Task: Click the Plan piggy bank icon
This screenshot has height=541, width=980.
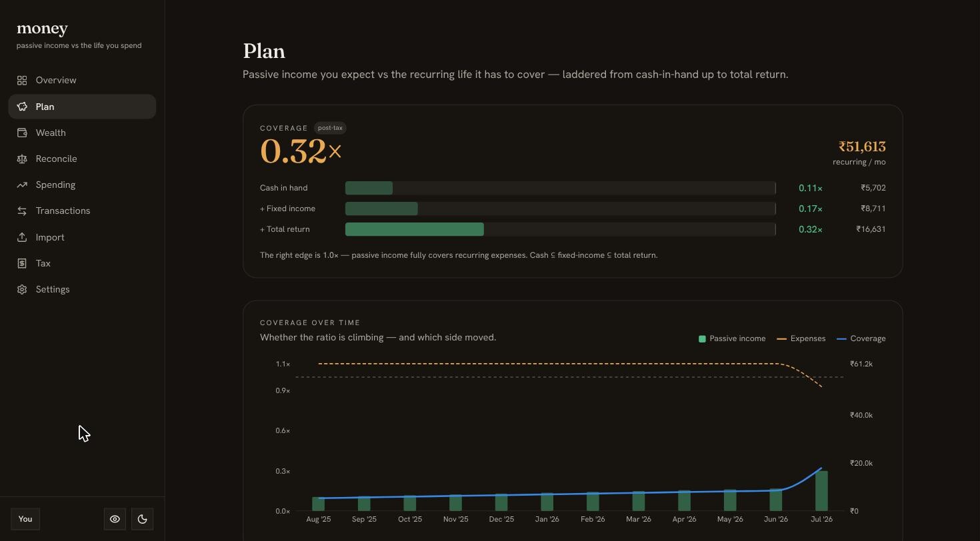Action: [22, 107]
